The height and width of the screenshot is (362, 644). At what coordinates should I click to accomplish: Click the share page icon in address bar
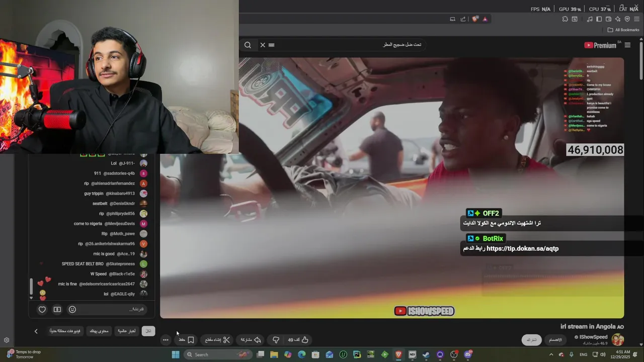click(463, 19)
